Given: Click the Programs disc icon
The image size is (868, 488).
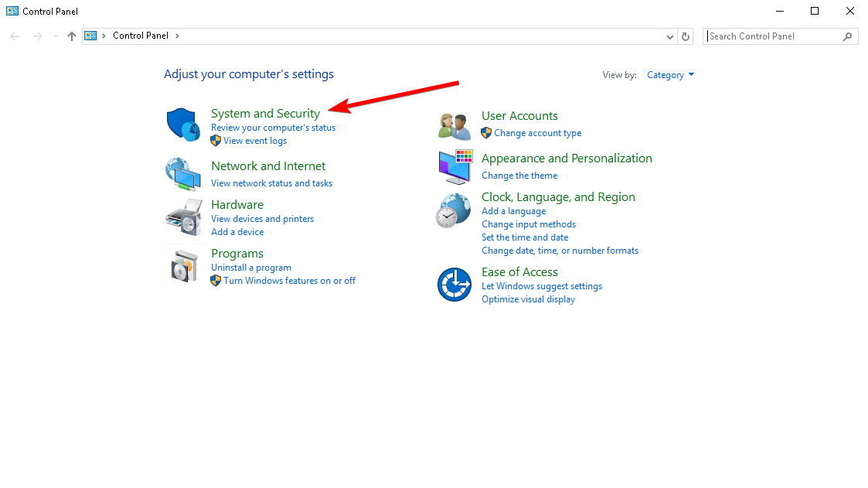Looking at the screenshot, I should [x=183, y=266].
